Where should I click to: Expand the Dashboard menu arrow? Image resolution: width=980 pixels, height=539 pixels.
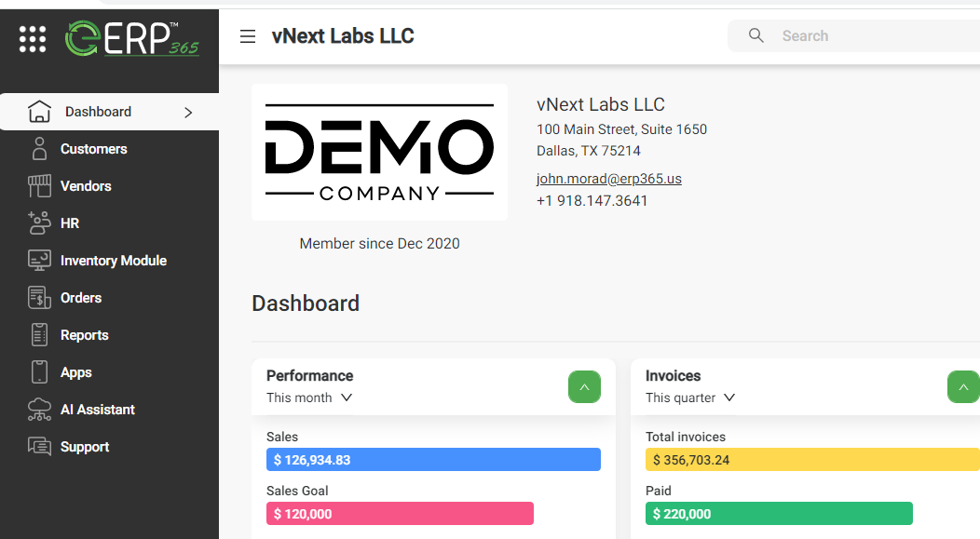[x=188, y=112]
